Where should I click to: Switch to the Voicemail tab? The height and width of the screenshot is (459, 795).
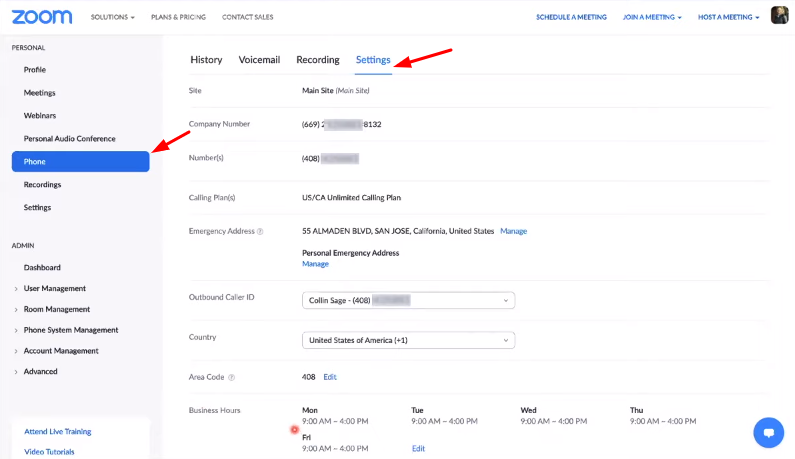point(259,60)
